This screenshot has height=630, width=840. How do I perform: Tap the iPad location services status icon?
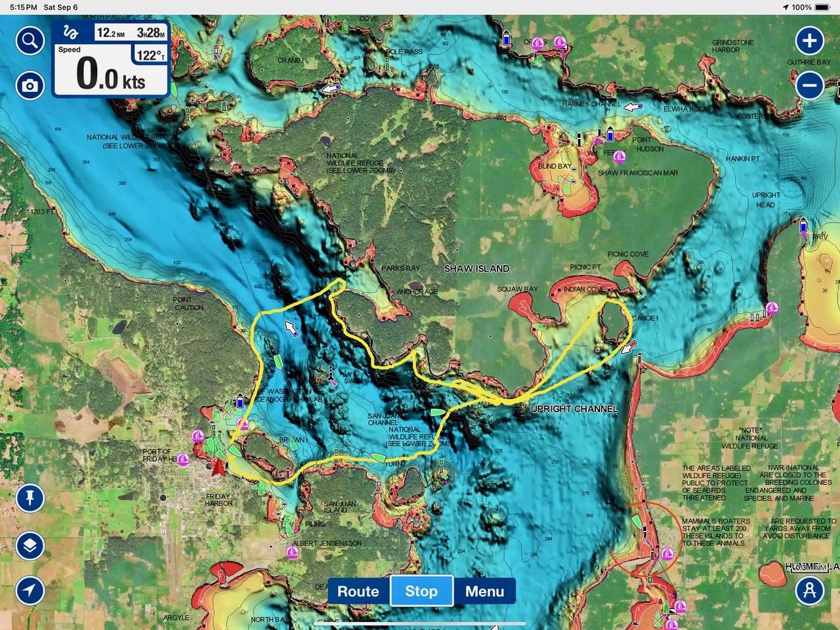(x=786, y=7)
